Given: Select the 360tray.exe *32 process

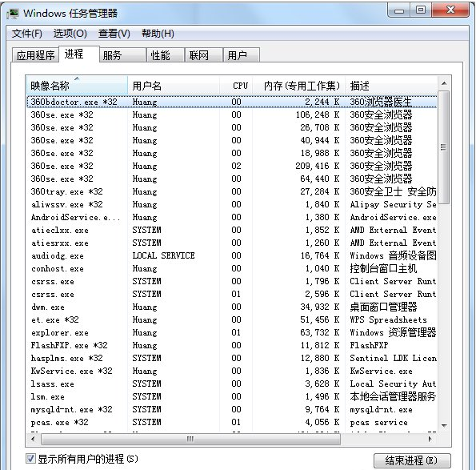Looking at the screenshot, I should 232,191.
